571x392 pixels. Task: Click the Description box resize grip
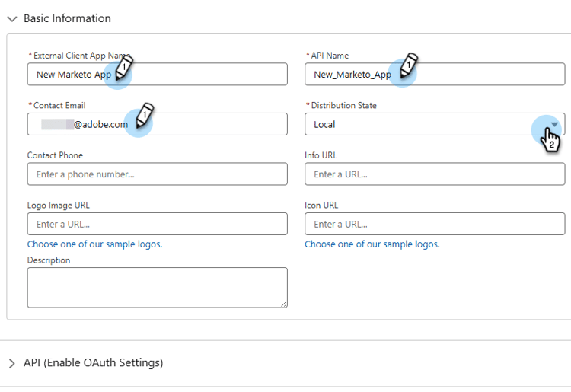284,304
